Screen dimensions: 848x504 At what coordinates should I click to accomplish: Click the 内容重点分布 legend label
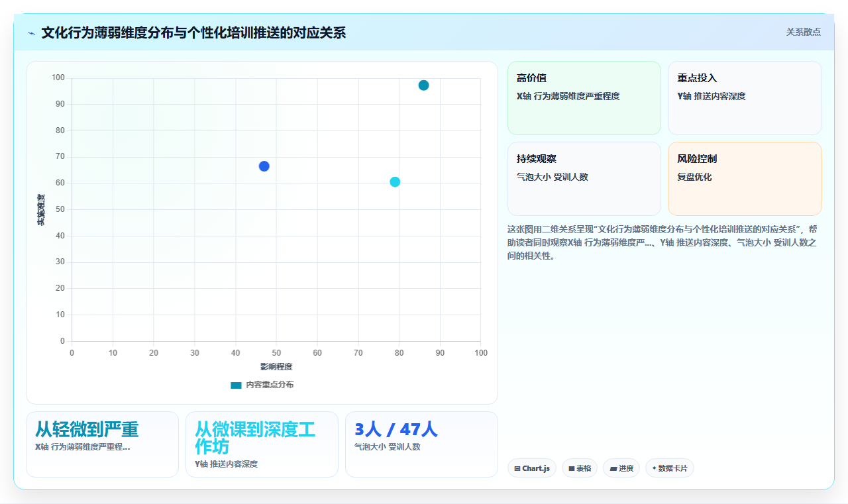[270, 385]
